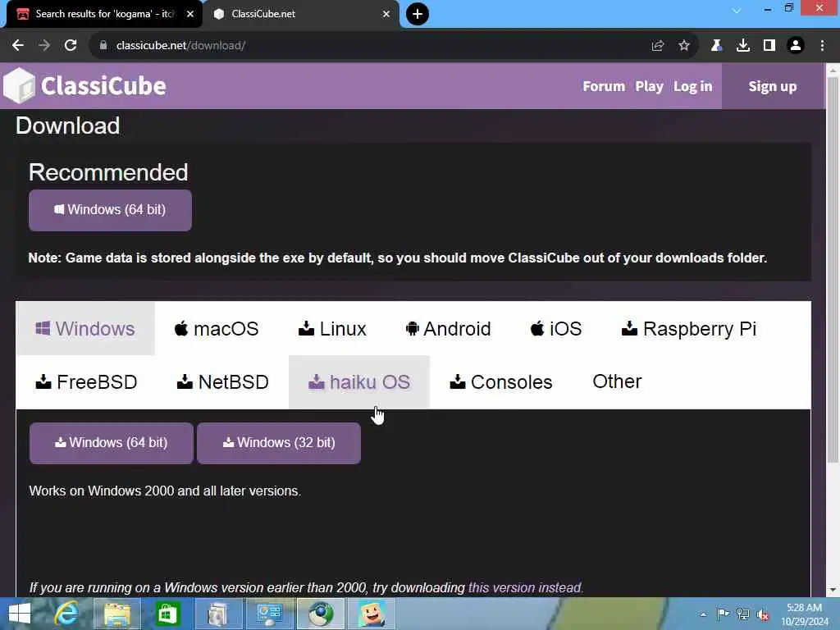
Task: Click the muted volume tray icon
Action: click(763, 614)
